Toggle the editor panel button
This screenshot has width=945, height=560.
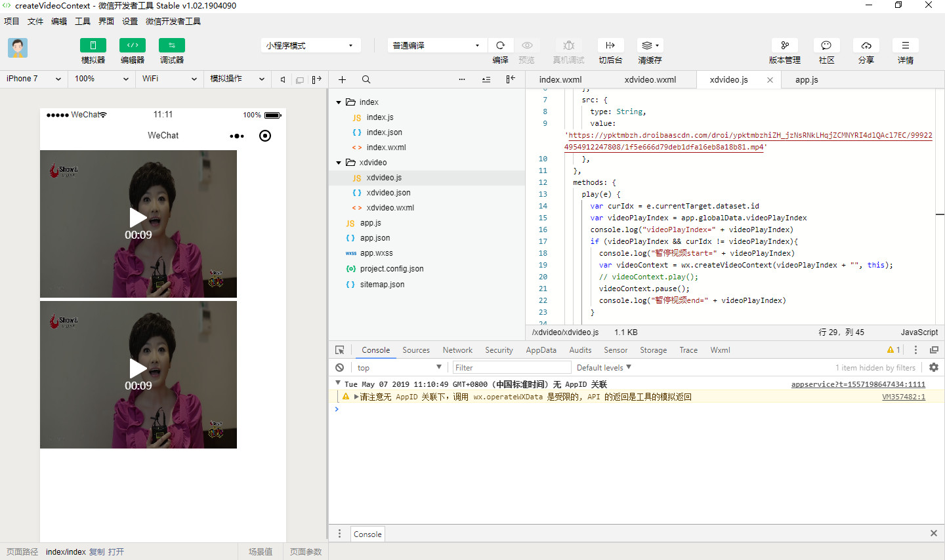click(132, 45)
